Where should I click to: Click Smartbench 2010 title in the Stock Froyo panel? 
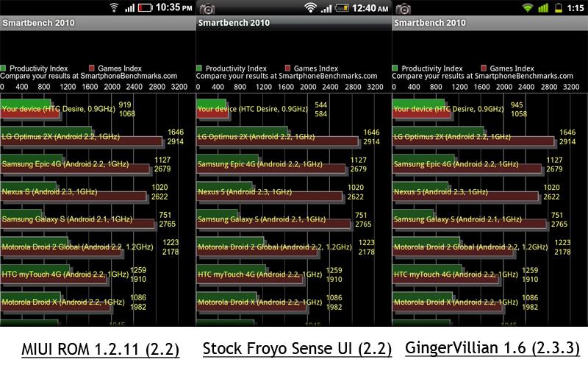[234, 23]
